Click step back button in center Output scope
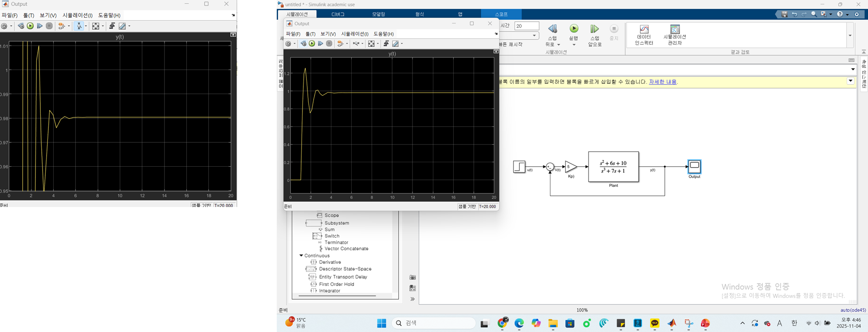 point(303,43)
